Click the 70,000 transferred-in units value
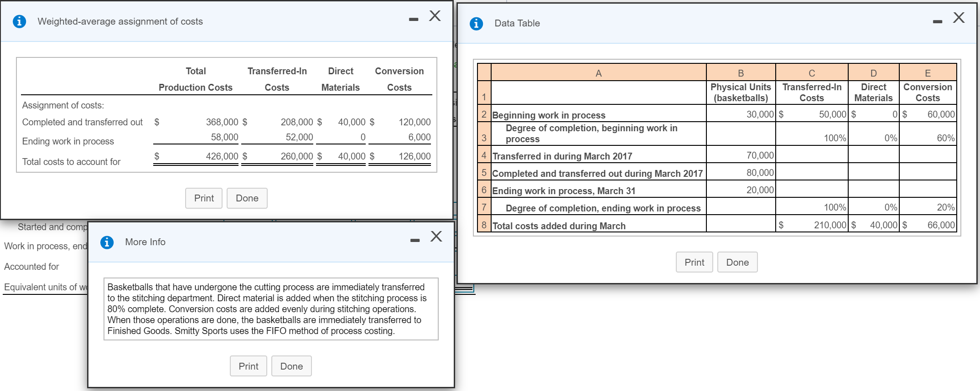Viewport: 980px width, 391px height. [760, 155]
